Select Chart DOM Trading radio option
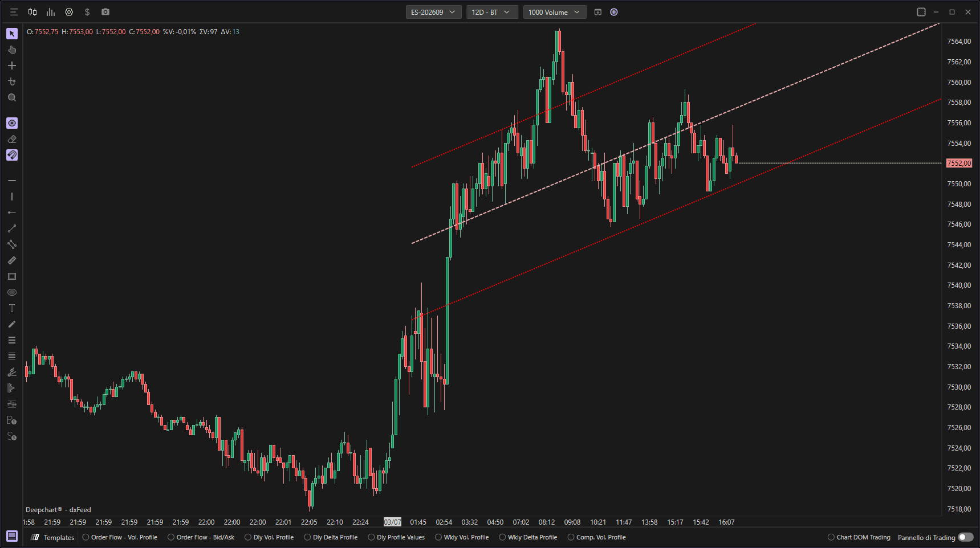Screen dimensions: 980x548 (x=859, y=537)
